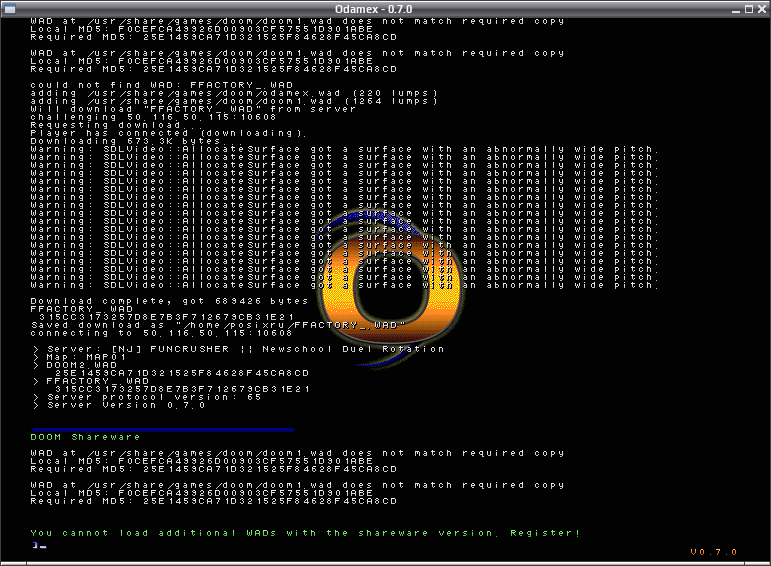This screenshot has width=771, height=566.
Task: Open the window menu icon in title bar
Action: tap(9, 9)
